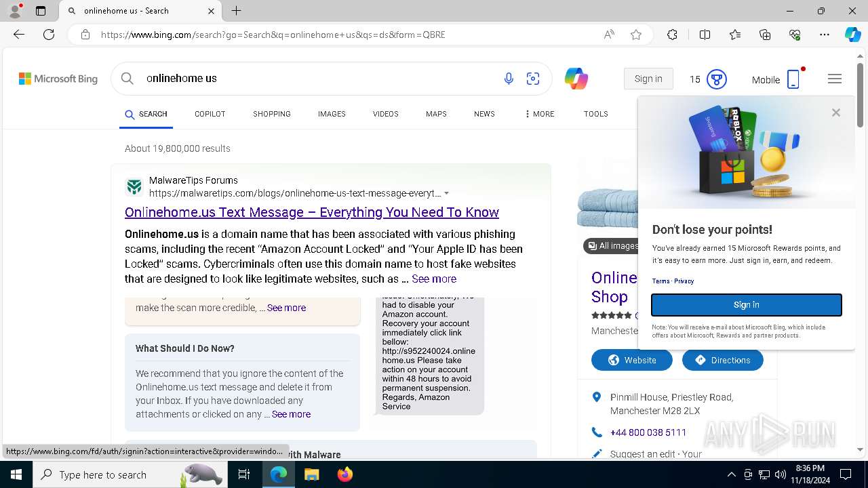Click the browser back arrow
The width and height of the screenshot is (868, 488).
pyautogui.click(x=19, y=35)
